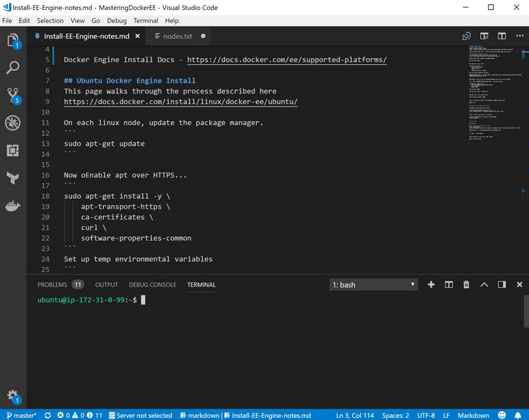Viewport: 529px width, 420px height.
Task: Split the terminal pane
Action: (449, 285)
